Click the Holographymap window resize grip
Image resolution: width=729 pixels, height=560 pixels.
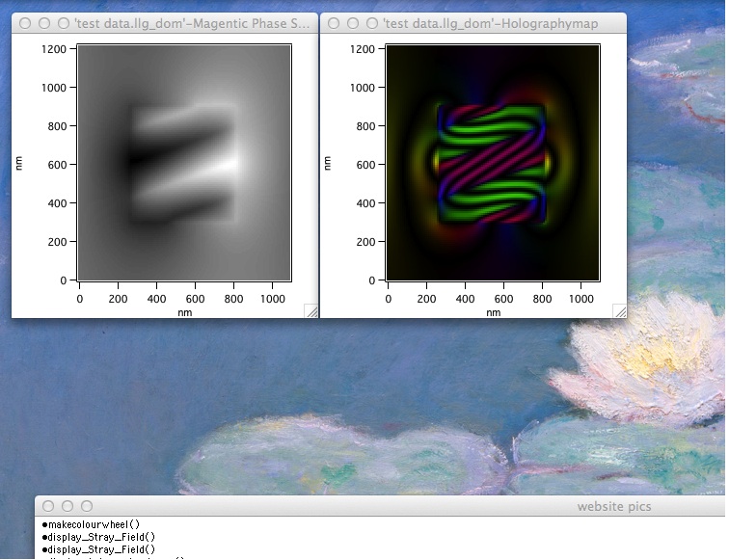[619, 310]
